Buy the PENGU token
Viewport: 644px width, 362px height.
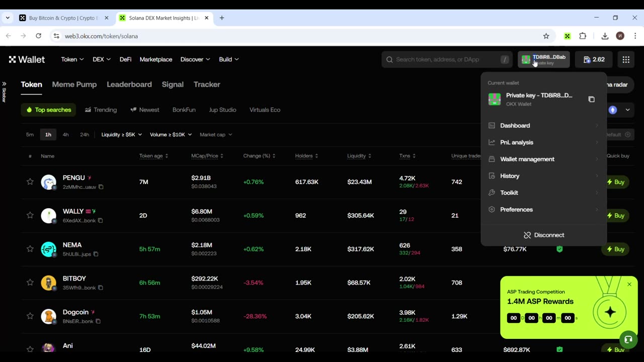pyautogui.click(x=616, y=182)
